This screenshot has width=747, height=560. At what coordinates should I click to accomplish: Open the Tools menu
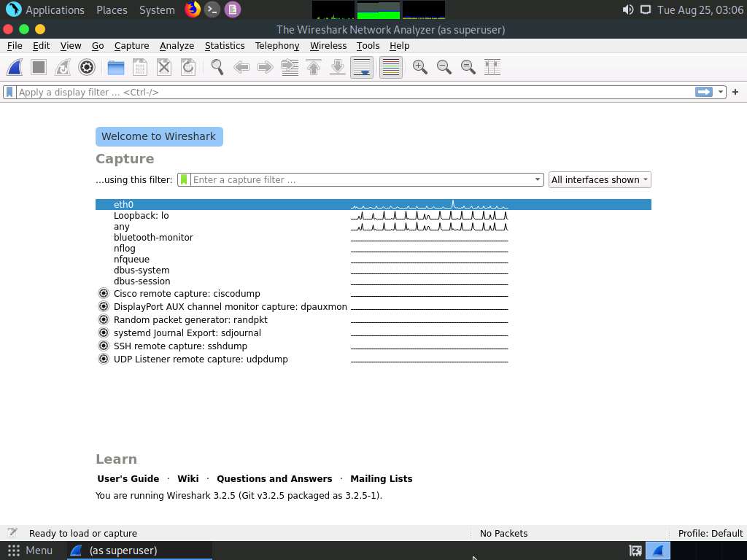[368, 46]
